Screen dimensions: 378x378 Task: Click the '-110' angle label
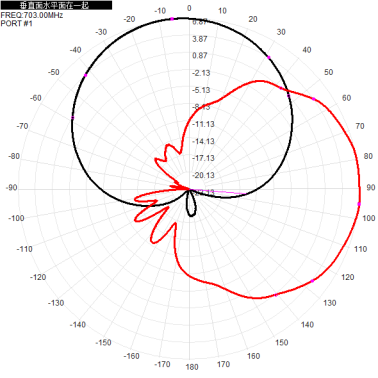point(25,249)
